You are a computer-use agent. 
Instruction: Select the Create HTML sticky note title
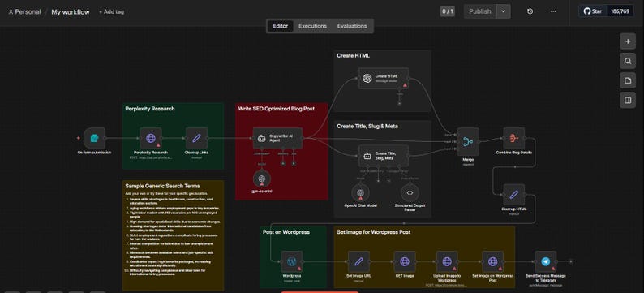click(353, 55)
